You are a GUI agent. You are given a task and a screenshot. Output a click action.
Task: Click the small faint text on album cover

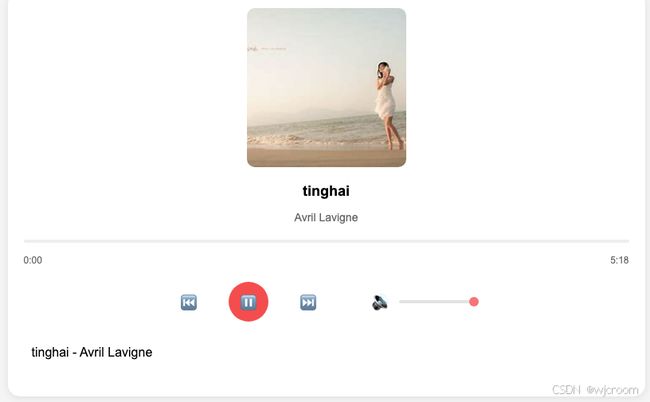267,49
